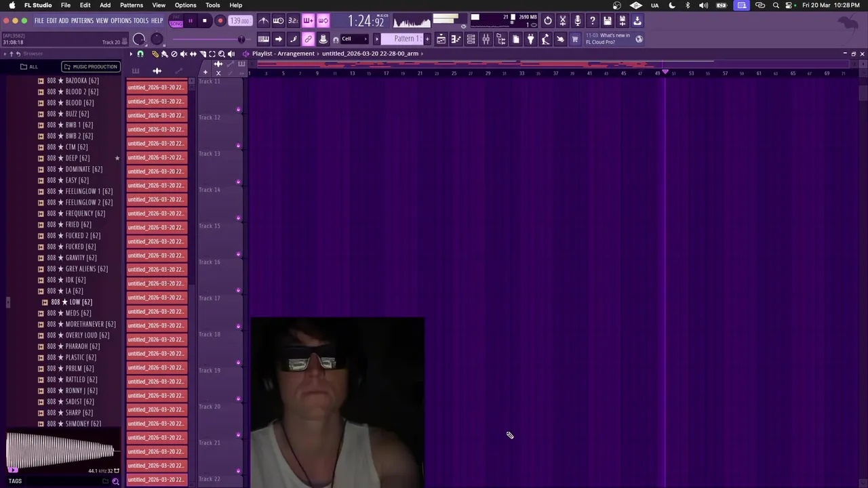
Task: Click the record button
Action: (x=220, y=21)
